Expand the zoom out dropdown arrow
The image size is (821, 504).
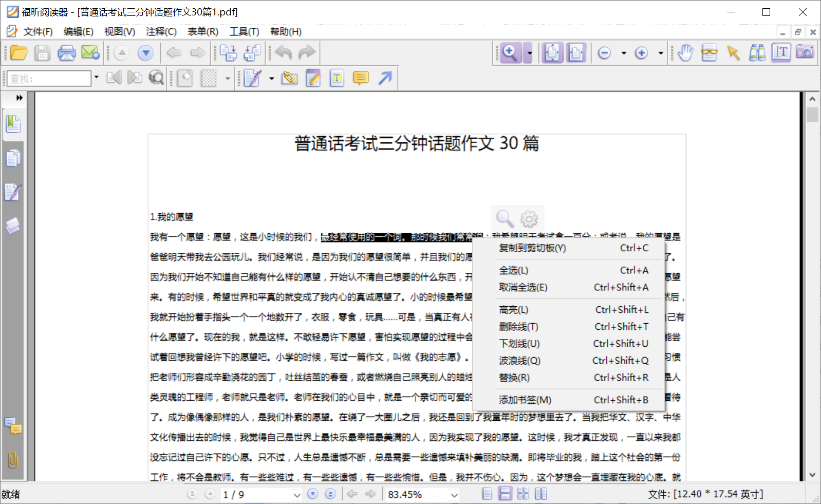pos(624,53)
